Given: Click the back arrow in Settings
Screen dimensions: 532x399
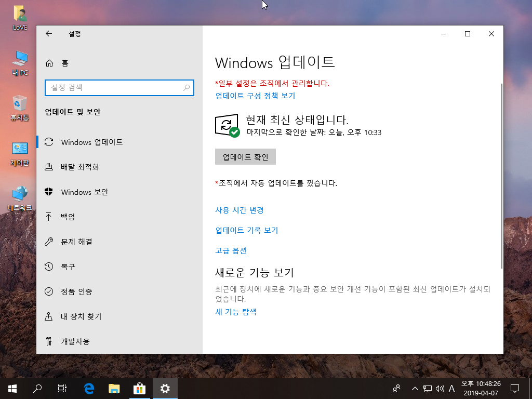Looking at the screenshot, I should pyautogui.click(x=49, y=34).
